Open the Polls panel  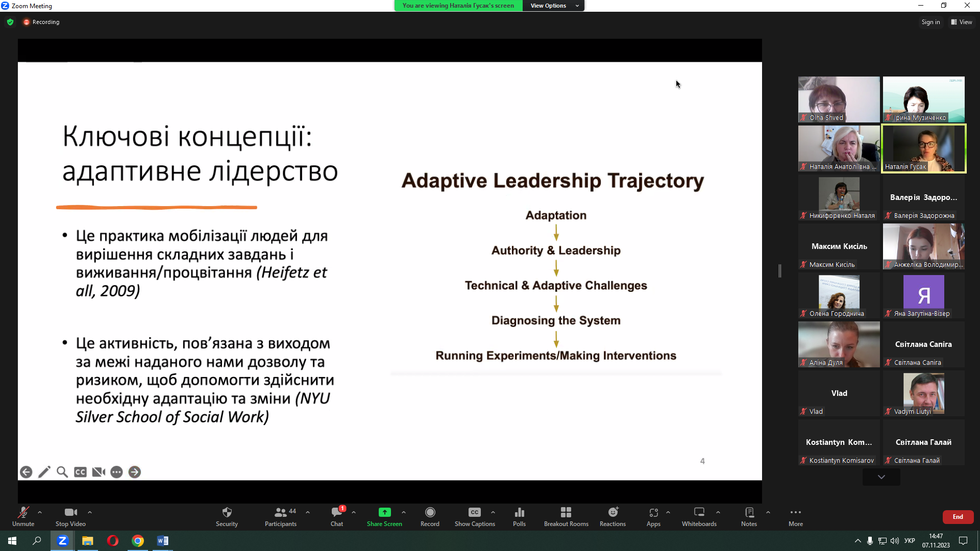click(519, 516)
